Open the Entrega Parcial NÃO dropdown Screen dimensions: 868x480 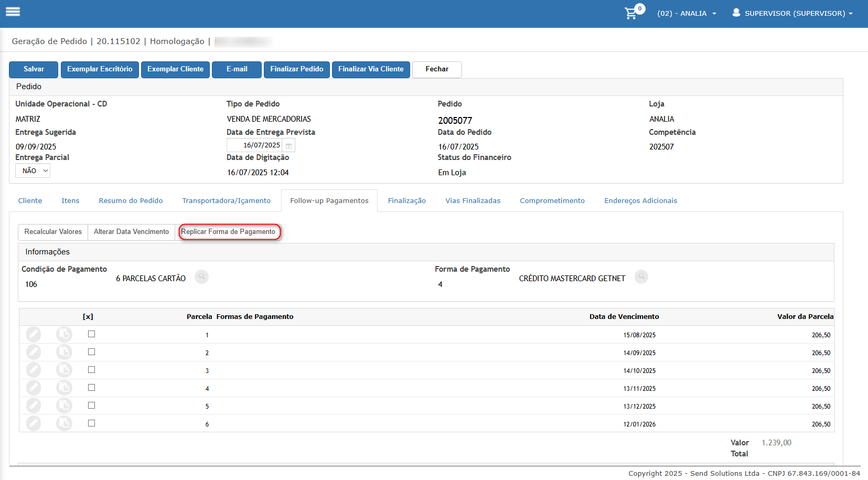coord(33,170)
